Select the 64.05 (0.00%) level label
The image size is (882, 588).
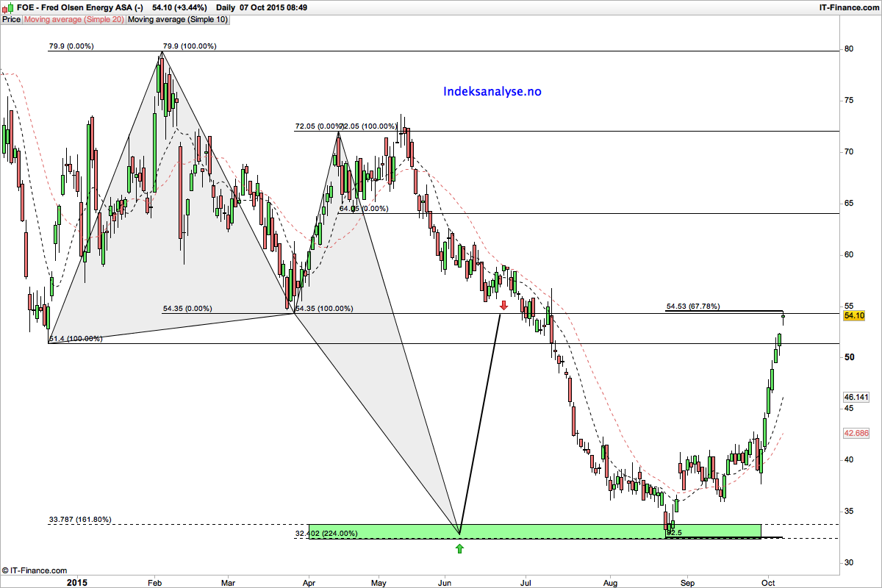363,209
